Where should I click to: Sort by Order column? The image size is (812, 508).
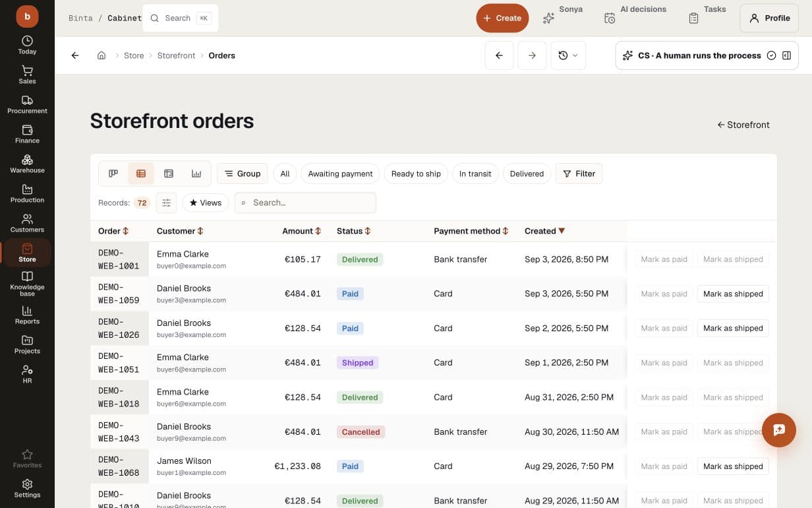(113, 231)
